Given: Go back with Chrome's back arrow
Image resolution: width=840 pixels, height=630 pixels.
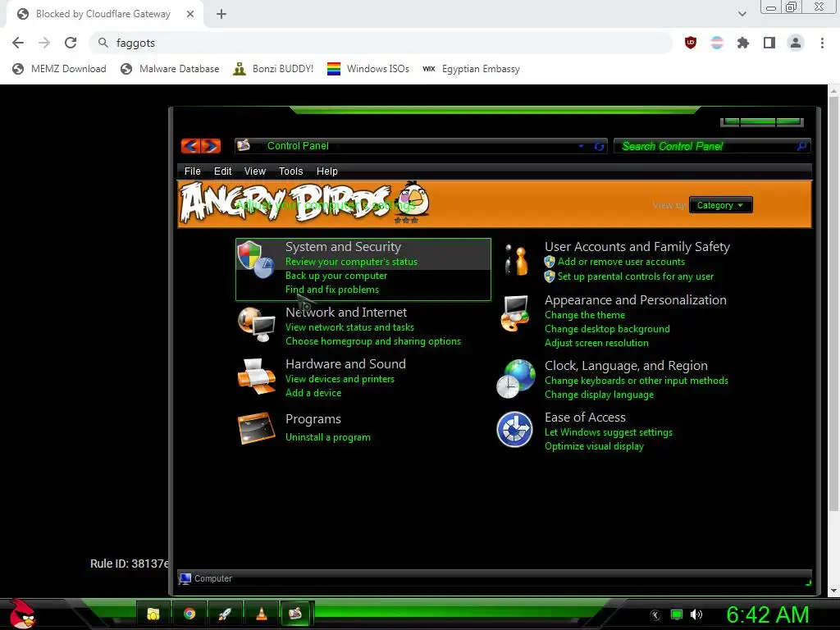Looking at the screenshot, I should point(18,43).
